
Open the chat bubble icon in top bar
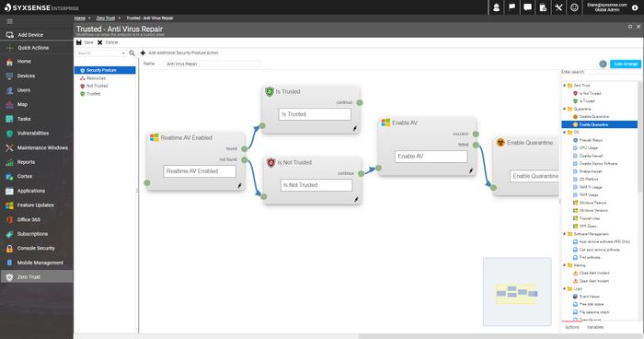(x=527, y=7)
